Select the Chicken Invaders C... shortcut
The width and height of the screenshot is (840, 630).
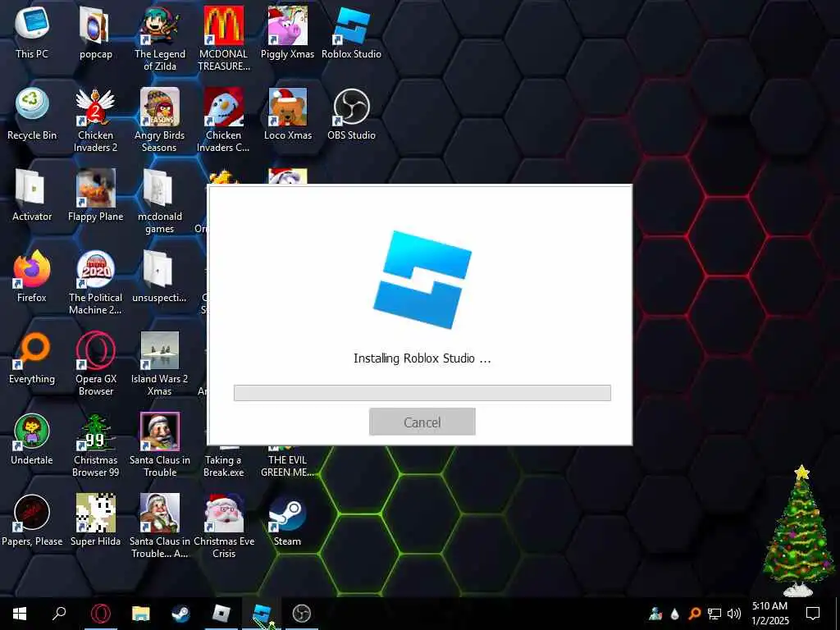223,120
